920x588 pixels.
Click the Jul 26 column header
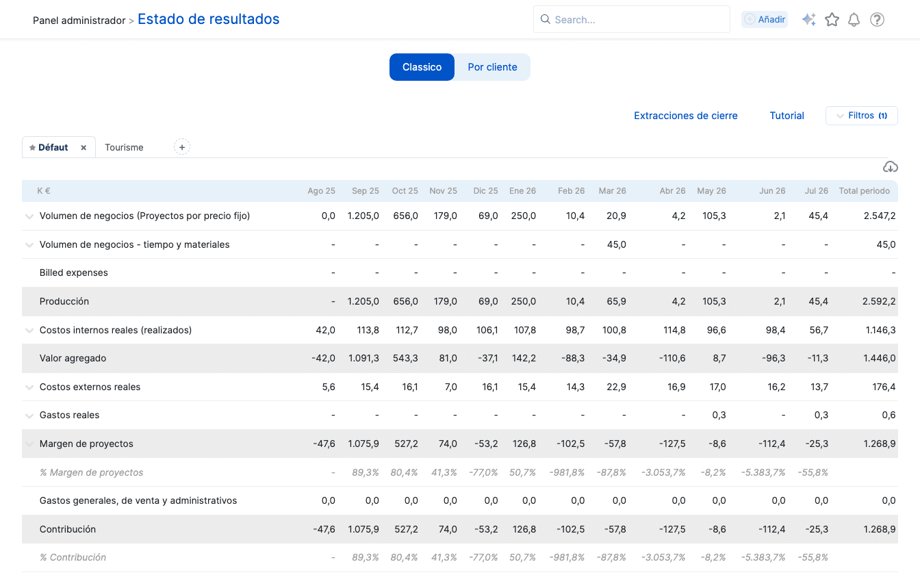816,191
